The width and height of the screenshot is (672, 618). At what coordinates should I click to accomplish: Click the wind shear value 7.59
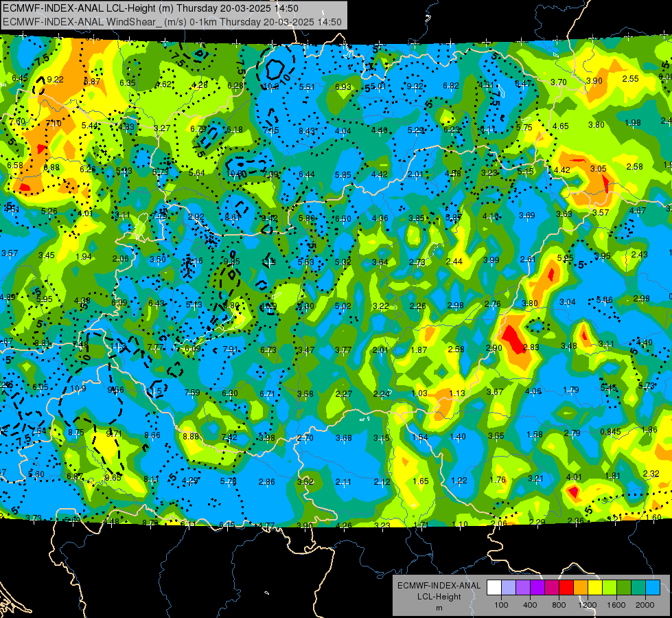[192, 393]
